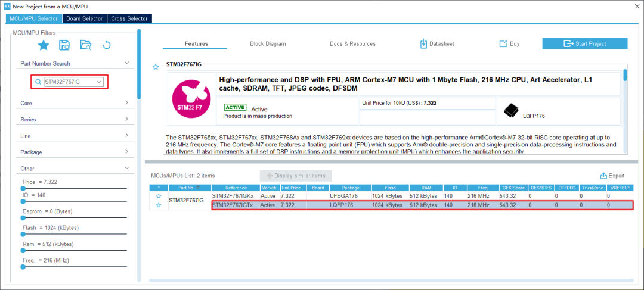644x290 pixels.
Task: Adjust the Ram slider handle
Action: pyautogui.click(x=23, y=250)
